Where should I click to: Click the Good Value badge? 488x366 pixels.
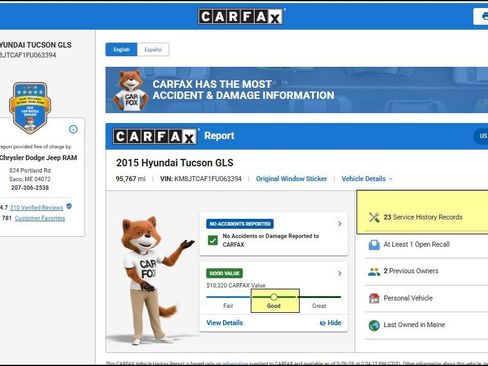click(x=224, y=273)
